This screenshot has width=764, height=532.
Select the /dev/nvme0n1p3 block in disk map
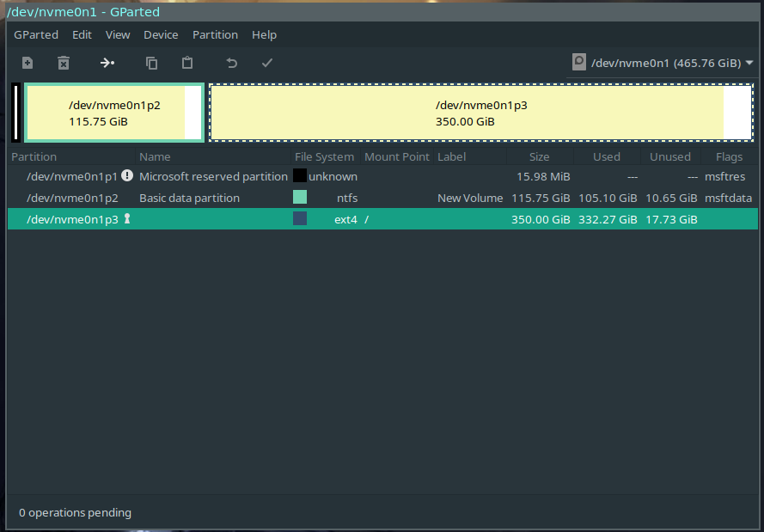click(480, 113)
